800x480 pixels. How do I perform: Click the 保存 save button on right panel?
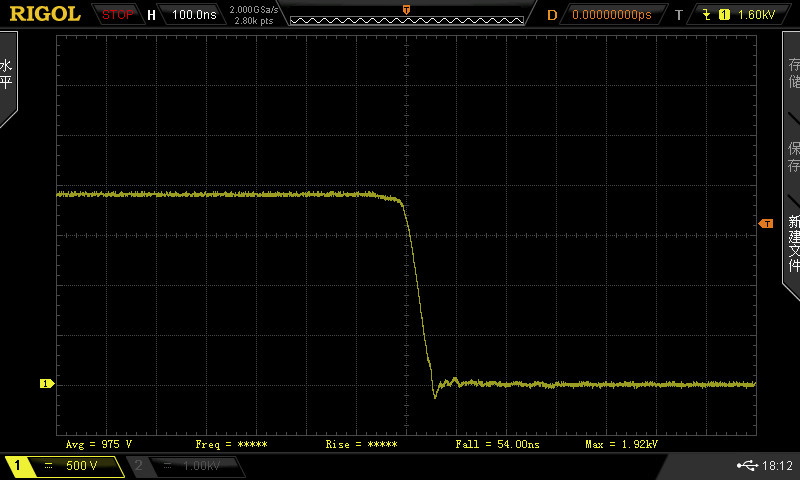(x=793, y=156)
